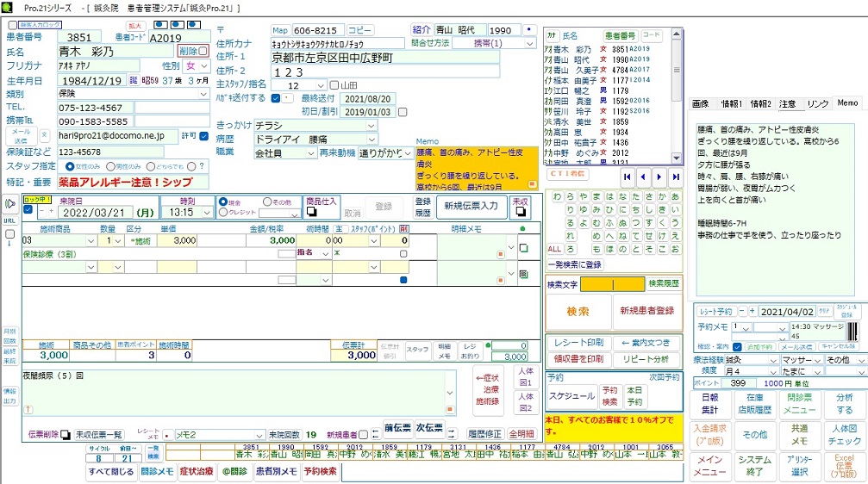Open the 療法経験 鍼灸 dropdown
Screen dimensions: 868x484
773,360
